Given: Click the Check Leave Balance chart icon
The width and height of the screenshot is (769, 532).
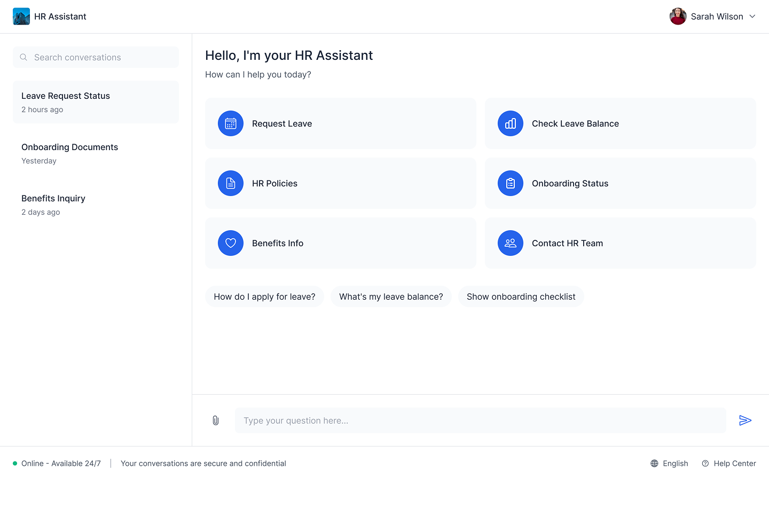Looking at the screenshot, I should 511,123.
